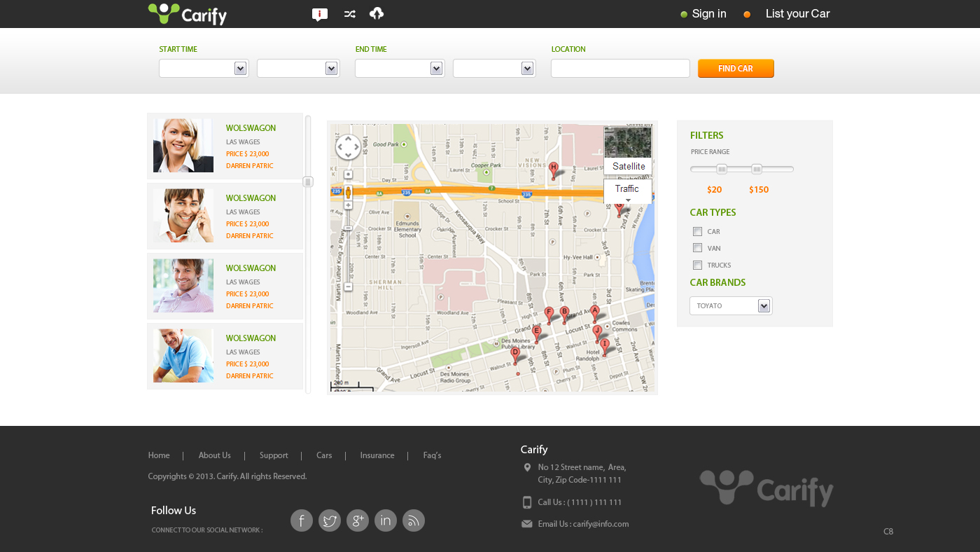Open the first Start Time dropdown
The height and width of the screenshot is (552, 980).
point(204,69)
